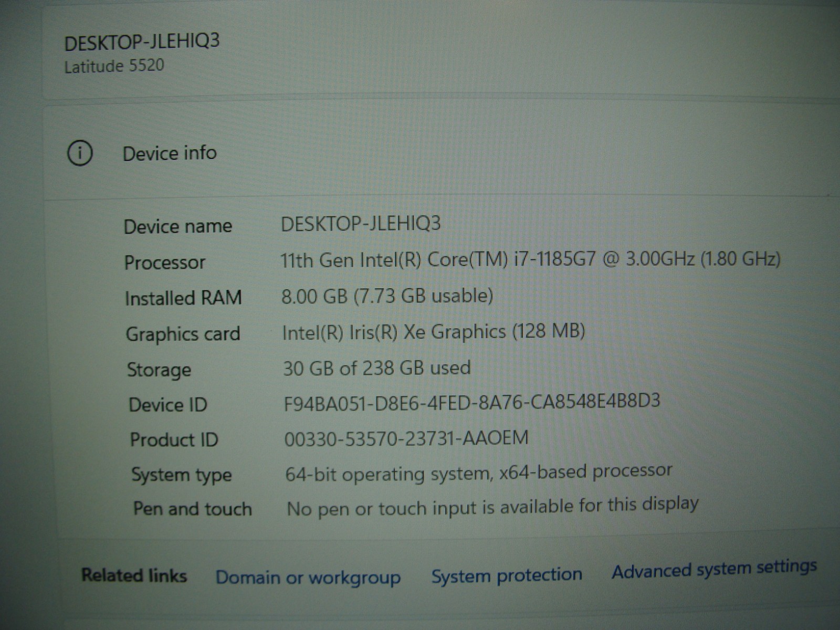
Task: Open Domain or workgroup link
Action: pyautogui.click(x=308, y=577)
